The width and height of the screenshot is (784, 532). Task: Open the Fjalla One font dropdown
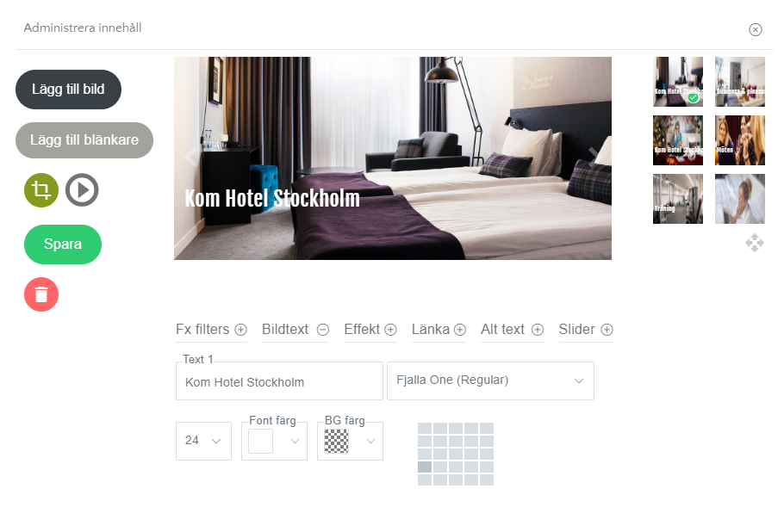490,380
